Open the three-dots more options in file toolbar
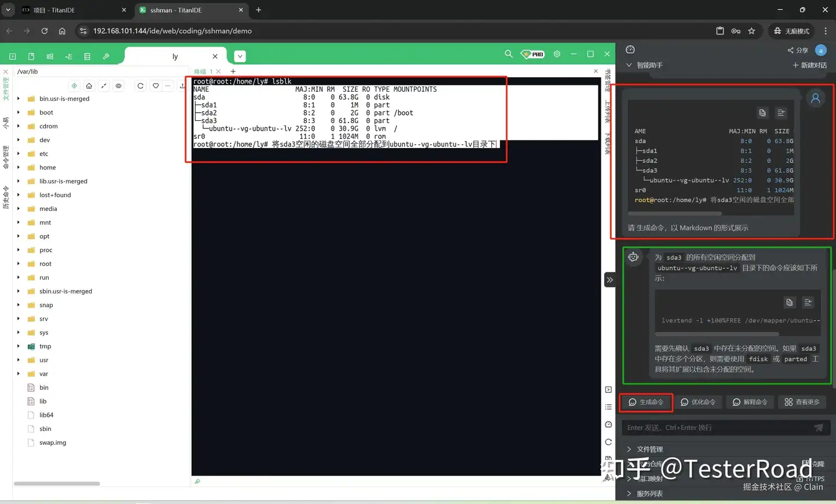Screen dimensions: 836x504 pyautogui.click(x=168, y=85)
